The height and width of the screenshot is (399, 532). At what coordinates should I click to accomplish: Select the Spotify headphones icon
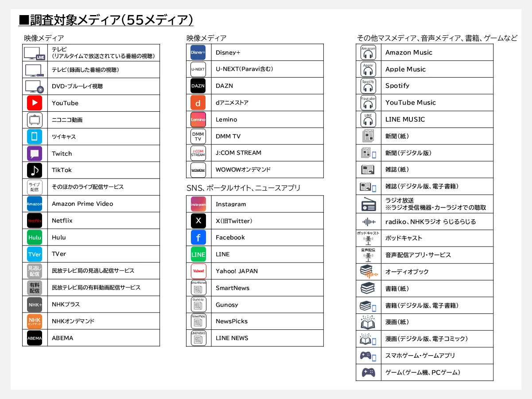(x=368, y=86)
